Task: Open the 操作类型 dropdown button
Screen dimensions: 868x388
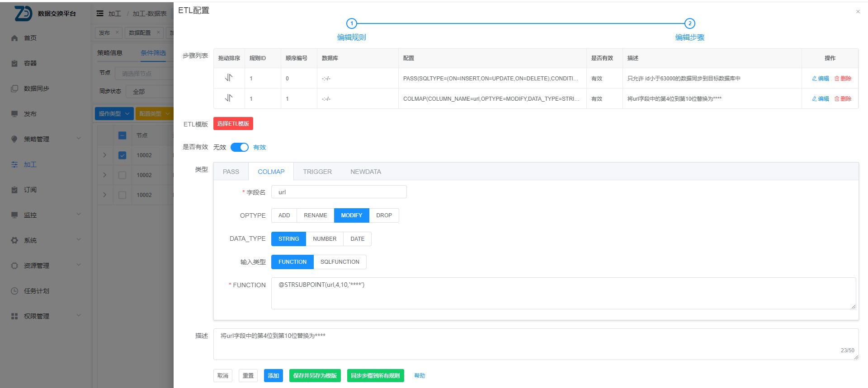Action: [x=114, y=114]
